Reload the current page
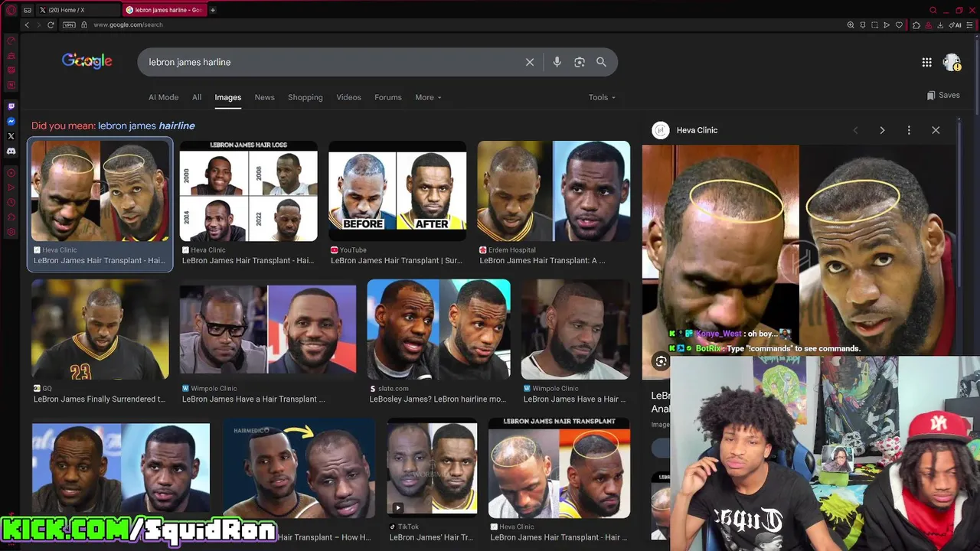The width and height of the screenshot is (980, 551). point(51,24)
